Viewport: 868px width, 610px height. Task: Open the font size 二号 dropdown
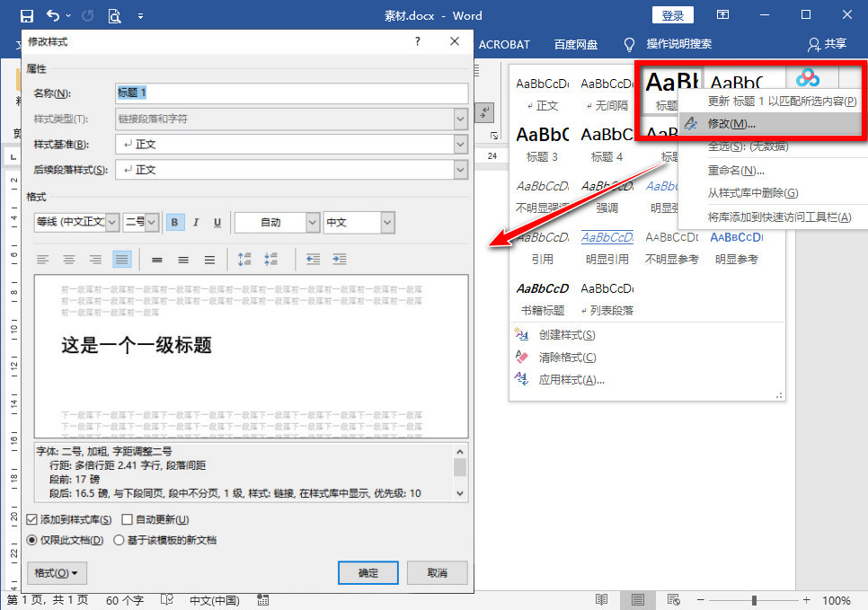(x=152, y=221)
